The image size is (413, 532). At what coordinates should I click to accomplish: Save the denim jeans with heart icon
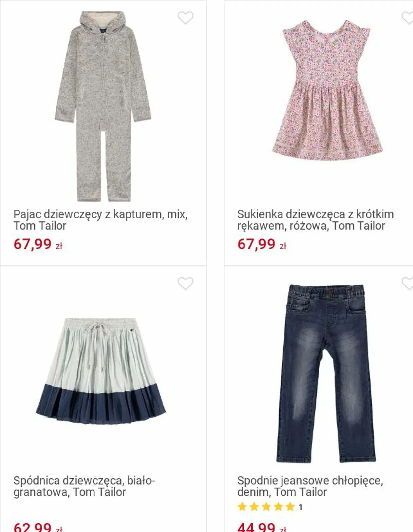[407, 284]
